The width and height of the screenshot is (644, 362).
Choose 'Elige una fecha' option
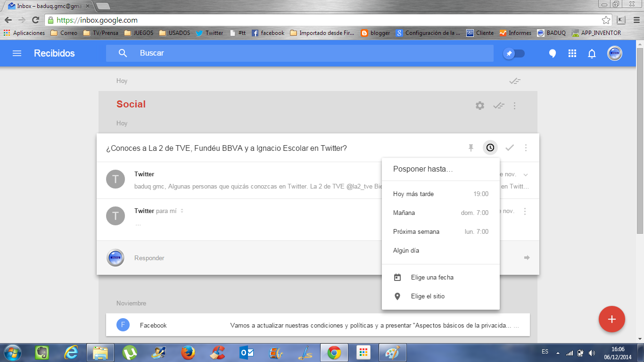432,277
